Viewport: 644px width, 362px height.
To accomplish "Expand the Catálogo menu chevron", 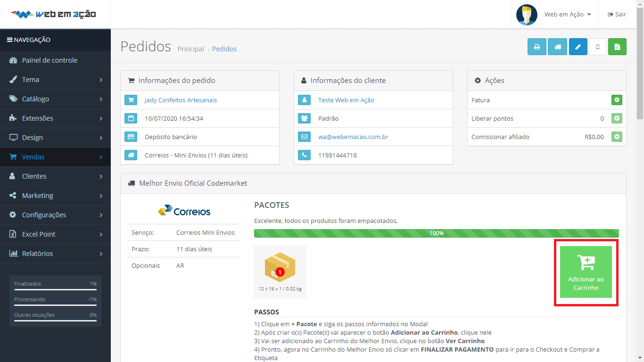I will click(x=101, y=99).
